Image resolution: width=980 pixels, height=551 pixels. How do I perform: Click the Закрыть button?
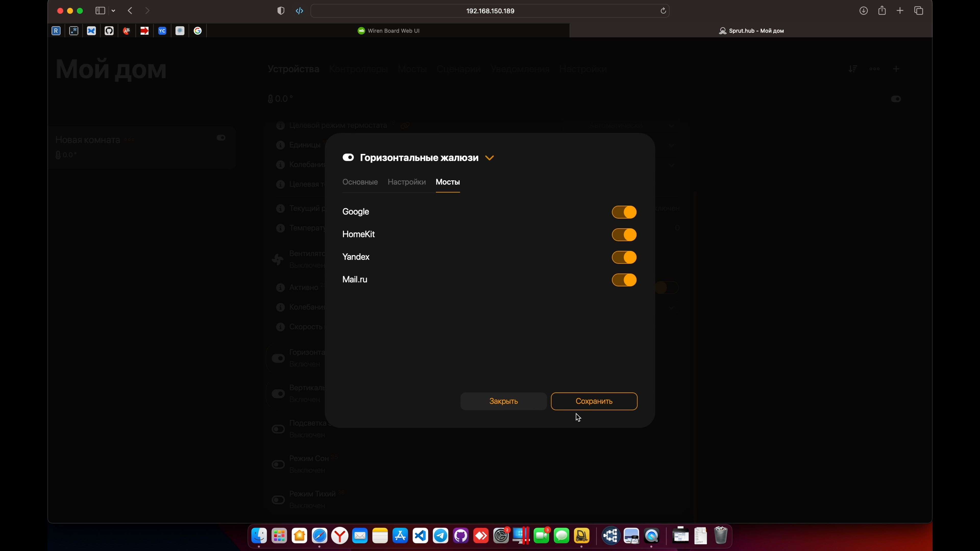503,401
